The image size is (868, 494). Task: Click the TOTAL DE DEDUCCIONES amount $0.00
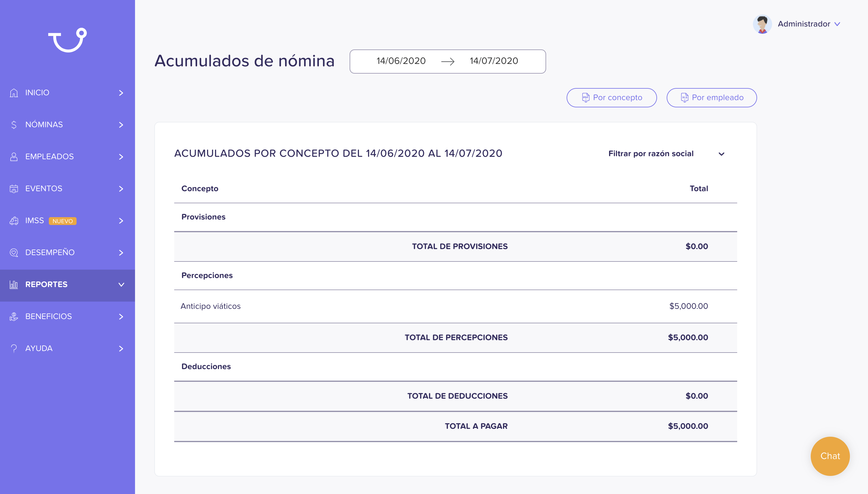pos(697,396)
